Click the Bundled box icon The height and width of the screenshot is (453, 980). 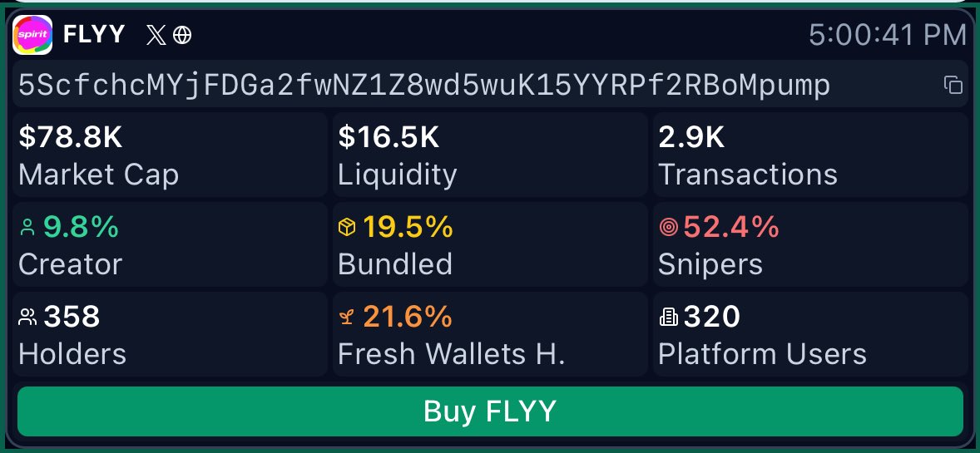click(347, 227)
